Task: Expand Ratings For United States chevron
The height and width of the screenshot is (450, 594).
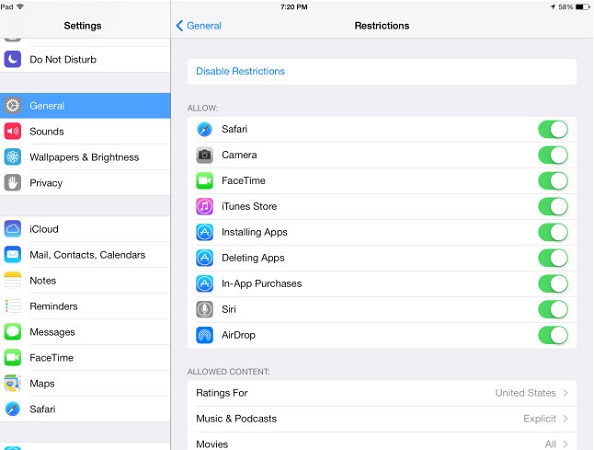Action: pyautogui.click(x=565, y=393)
